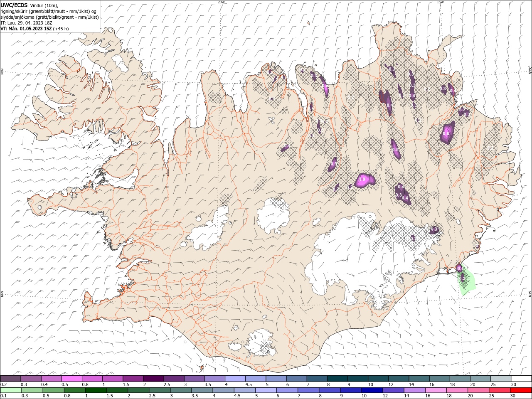
Task: Click the '(+45 h)' forecast offset text
Action: [61, 29]
